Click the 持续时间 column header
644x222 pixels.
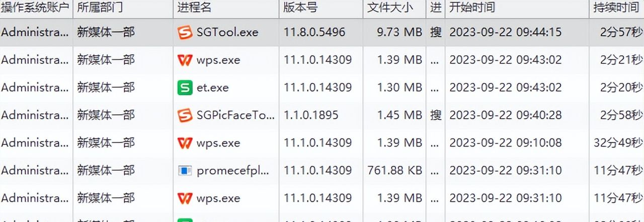(616, 8)
